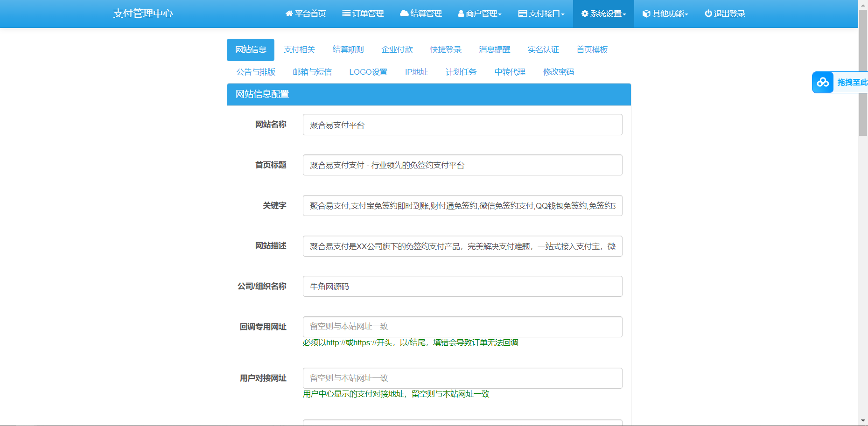Switch to the 支付相关 tab
Screen dimensions: 868x426
[x=300, y=49]
